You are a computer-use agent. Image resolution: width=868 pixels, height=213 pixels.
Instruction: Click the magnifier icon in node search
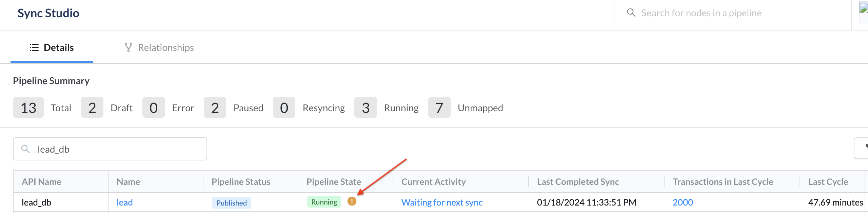(631, 13)
